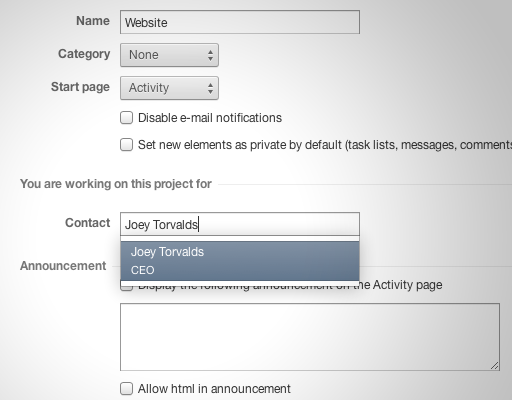Click the Contact label

tap(88, 223)
